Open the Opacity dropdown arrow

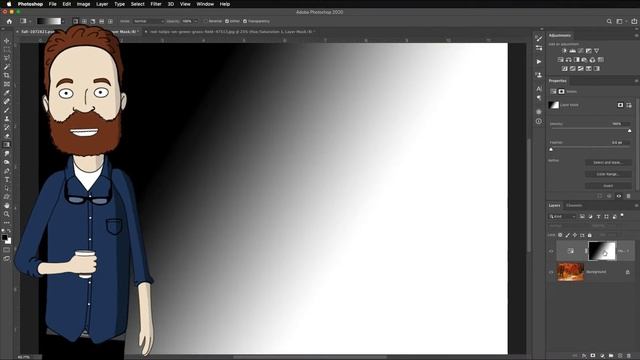[196, 21]
